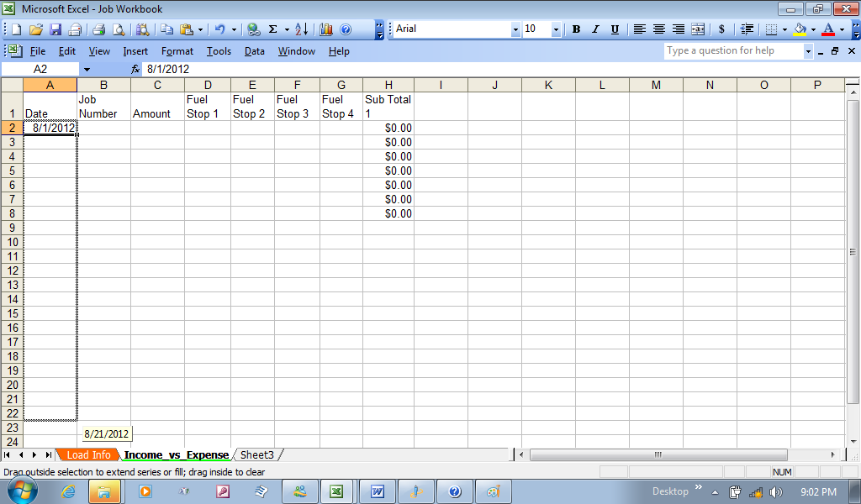The height and width of the screenshot is (504, 861).
Task: Expand the Name Box dropdown arrow
Action: point(86,69)
